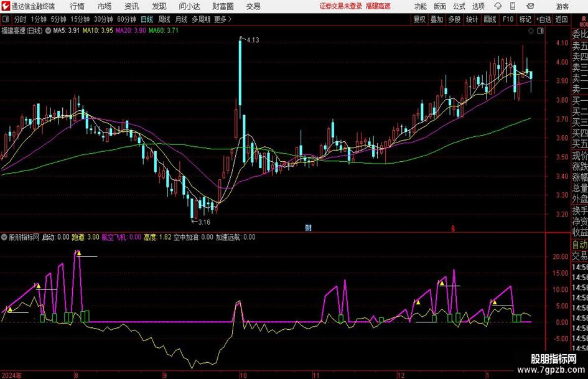Click the 统计 statistics button
Viewport: 588px width, 379px height.
[x=472, y=19]
